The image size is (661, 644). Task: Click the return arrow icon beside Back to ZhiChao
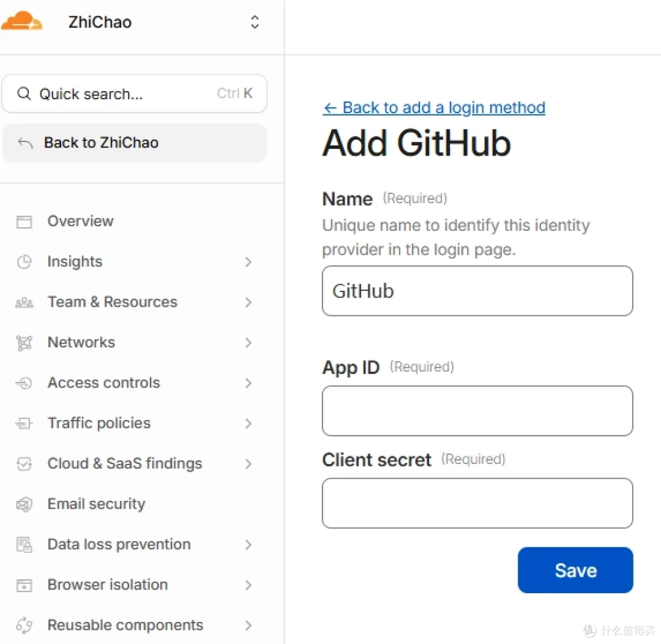point(25,143)
